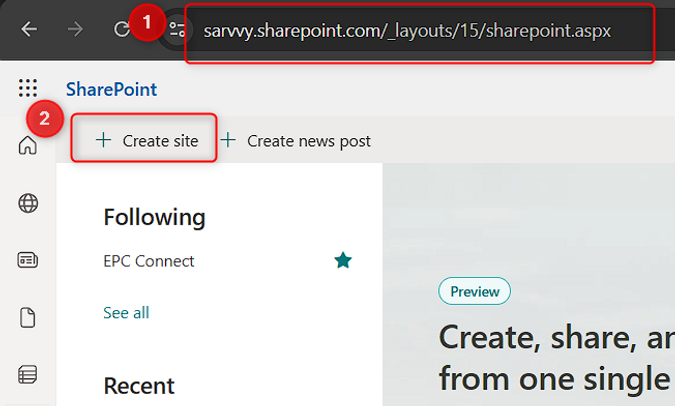Screen dimensions: 675x406
Task: Select the Recent heading
Action: pos(139,386)
